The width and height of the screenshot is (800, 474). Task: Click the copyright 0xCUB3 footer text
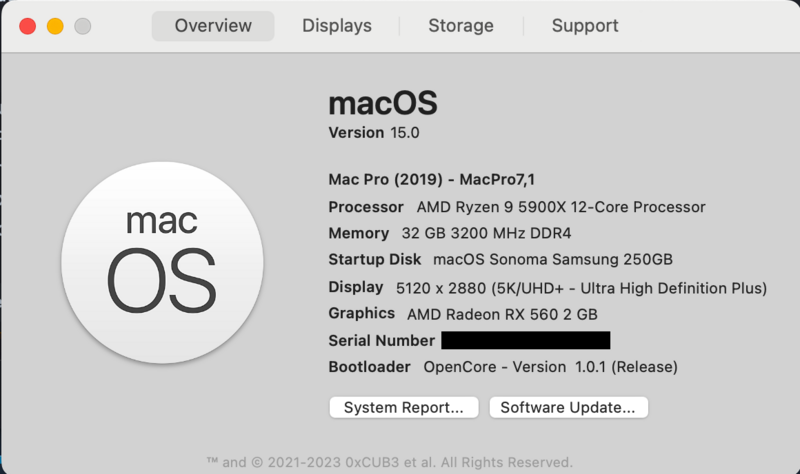[390, 462]
